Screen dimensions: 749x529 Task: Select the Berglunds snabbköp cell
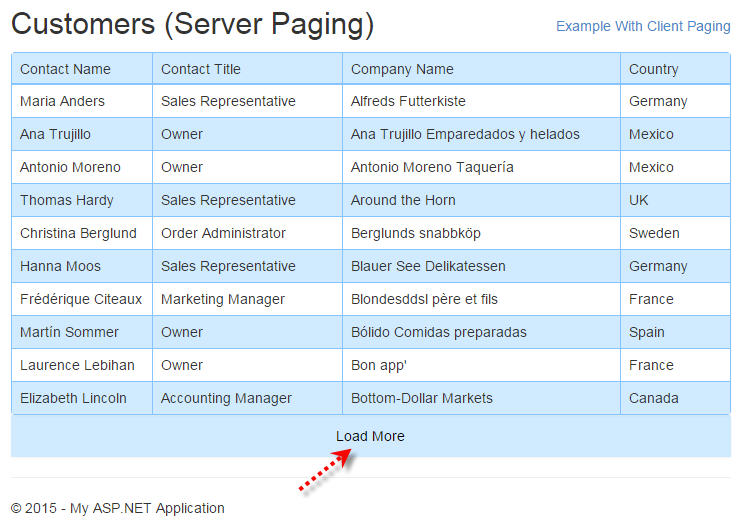point(482,233)
